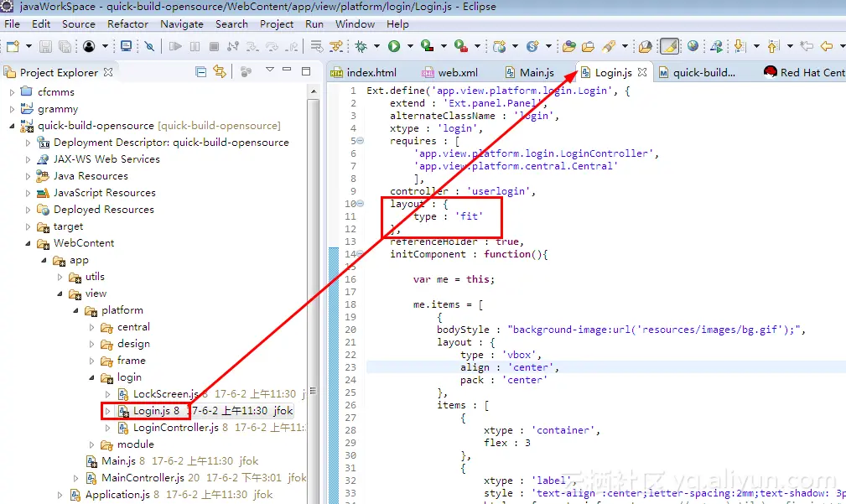Switch to the Main.js editor tab
The image size is (846, 504).
pyautogui.click(x=529, y=72)
